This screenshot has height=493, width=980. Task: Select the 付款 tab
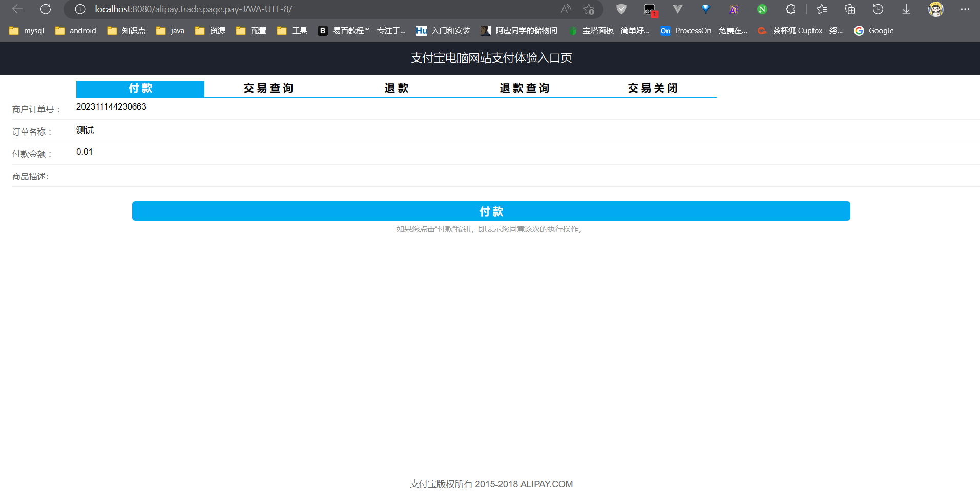[x=140, y=89]
